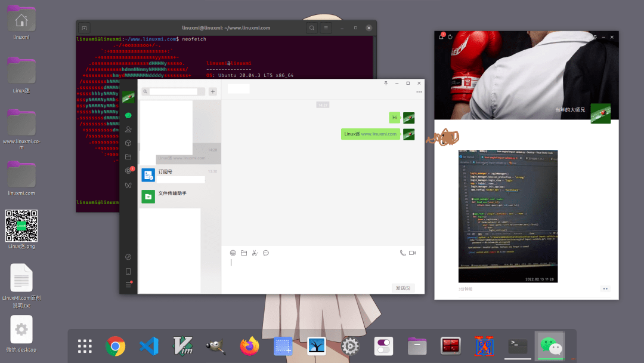Launch Vim from the dock
The height and width of the screenshot is (363, 644).
182,346
